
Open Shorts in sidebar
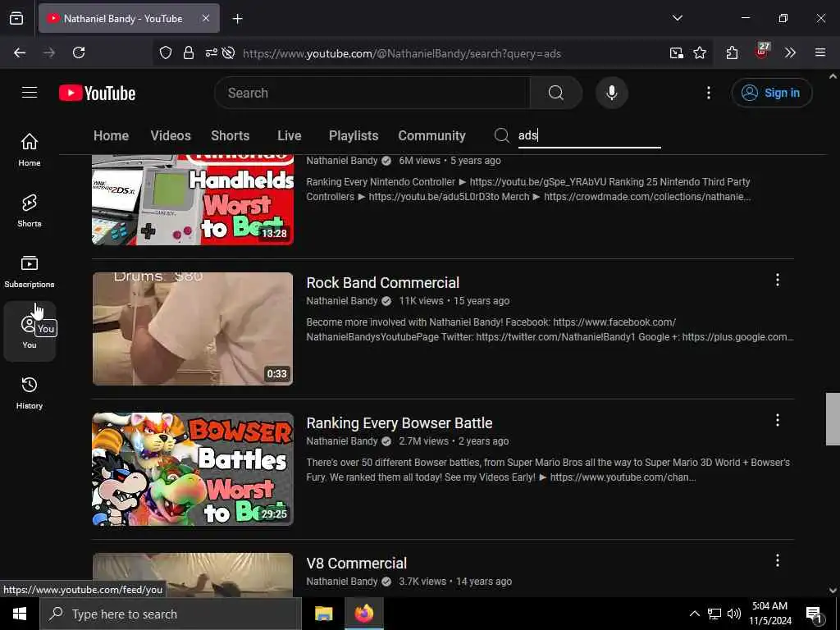(30, 211)
